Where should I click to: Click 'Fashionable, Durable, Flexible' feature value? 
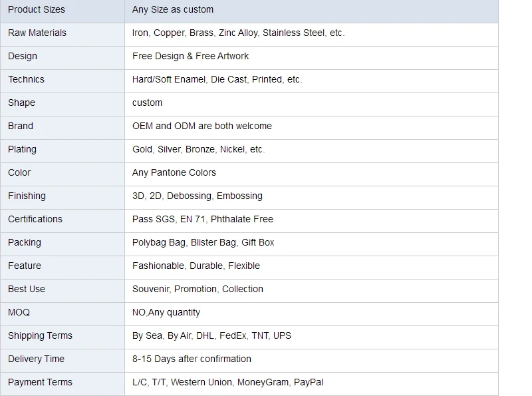(196, 266)
